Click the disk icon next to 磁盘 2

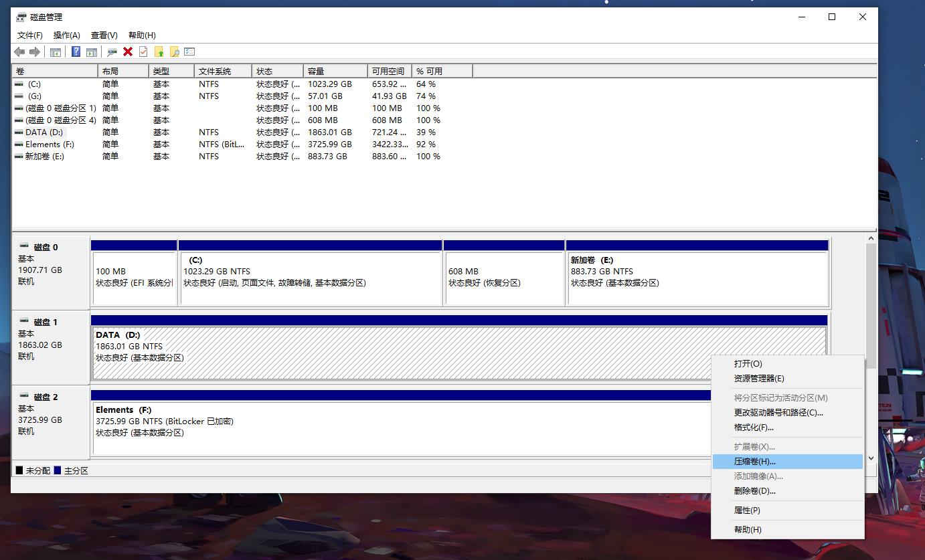[24, 396]
